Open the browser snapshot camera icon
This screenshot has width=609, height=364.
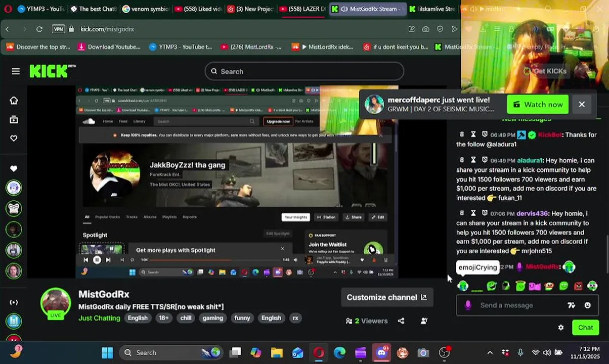(x=426, y=29)
